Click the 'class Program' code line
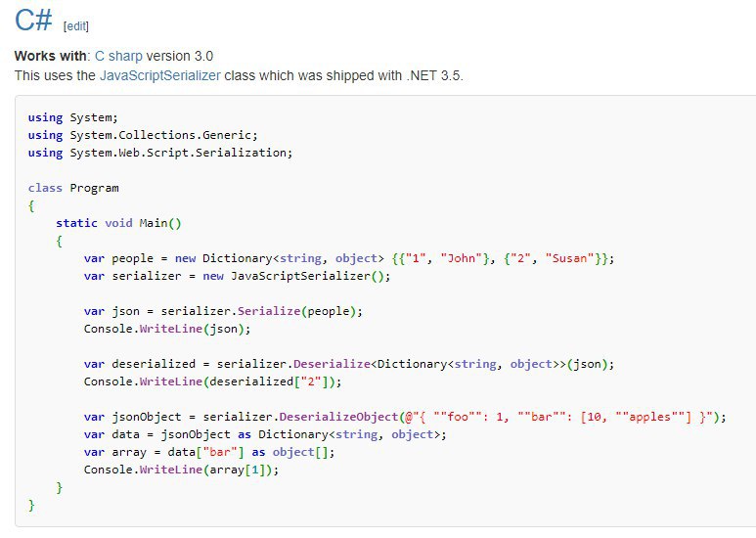756x538 pixels. pos(73,188)
